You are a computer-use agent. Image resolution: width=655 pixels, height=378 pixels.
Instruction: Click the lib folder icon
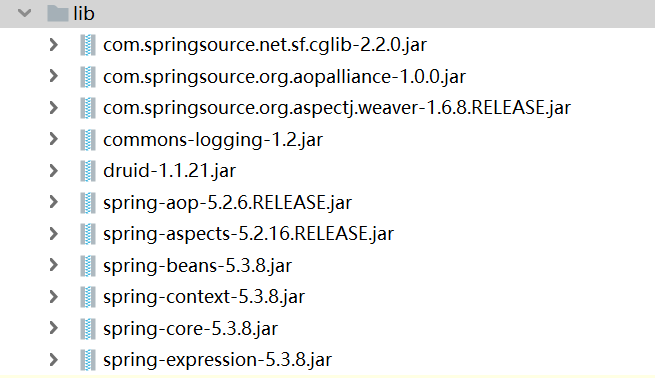click(x=58, y=13)
